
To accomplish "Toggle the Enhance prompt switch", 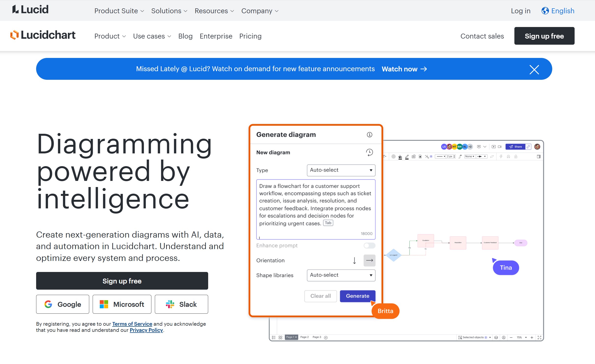I will (x=369, y=245).
